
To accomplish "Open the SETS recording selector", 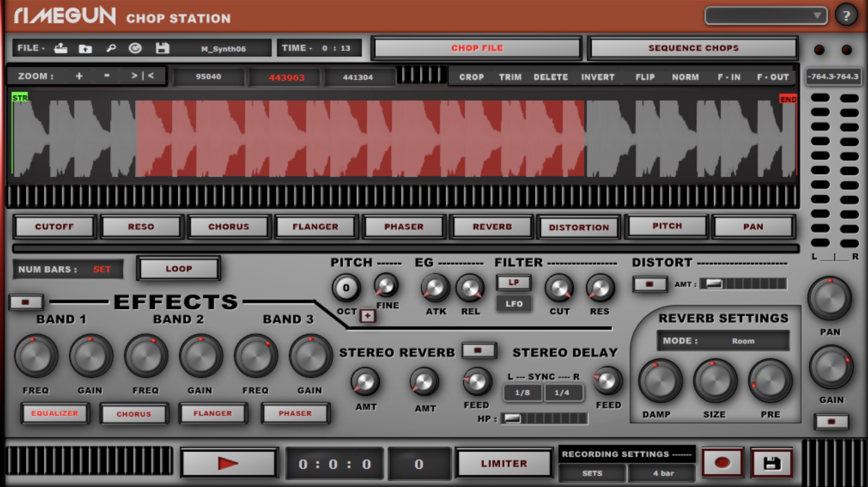I will [x=592, y=473].
